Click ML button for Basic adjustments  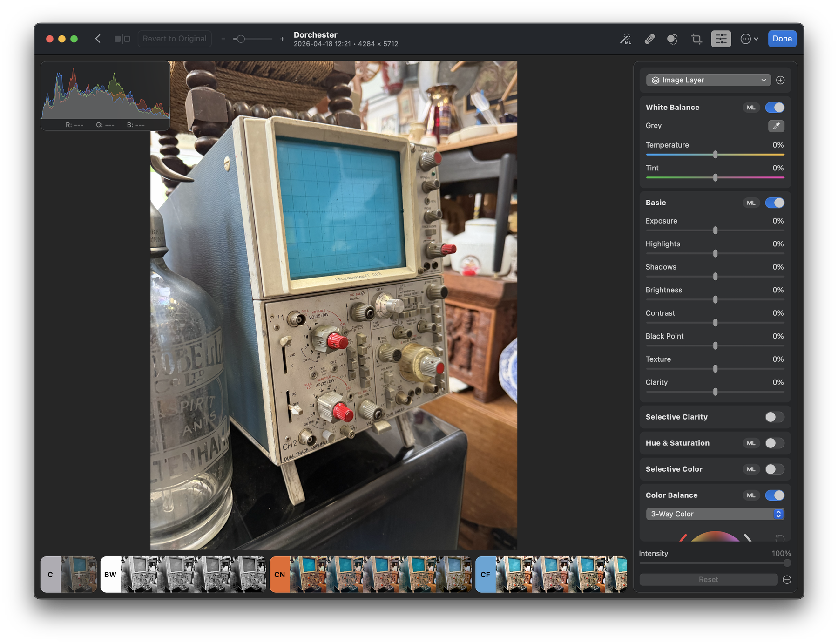(x=751, y=203)
